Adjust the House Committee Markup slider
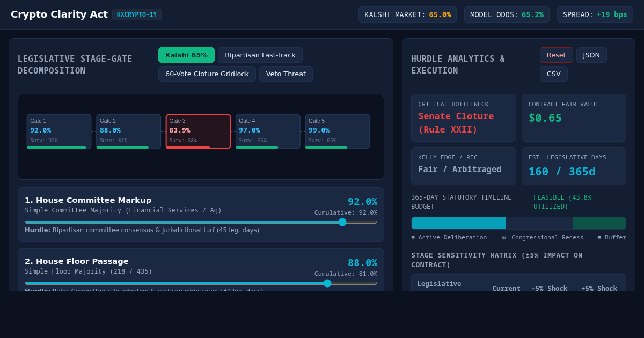 tap(201, 222)
